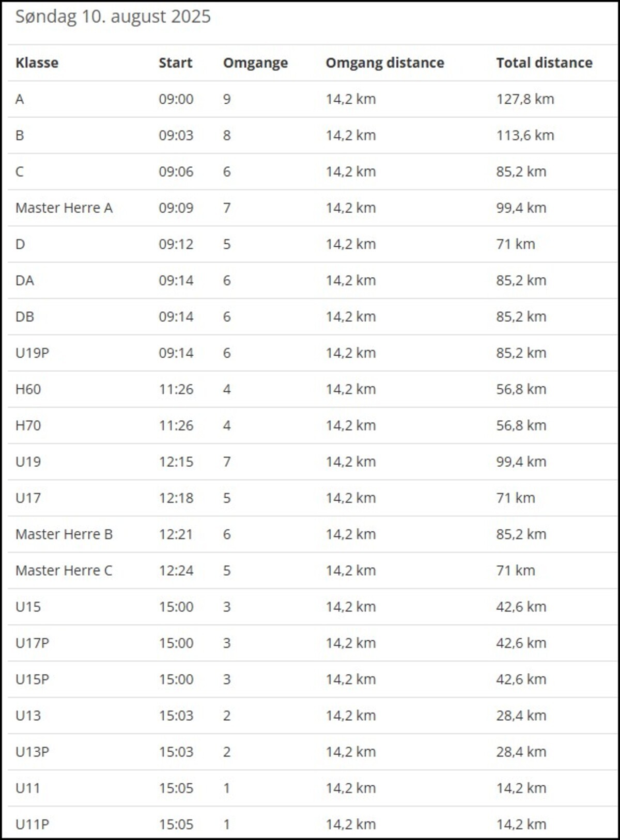The height and width of the screenshot is (840, 620).
Task: Click the U11P class row label
Action: (32, 825)
